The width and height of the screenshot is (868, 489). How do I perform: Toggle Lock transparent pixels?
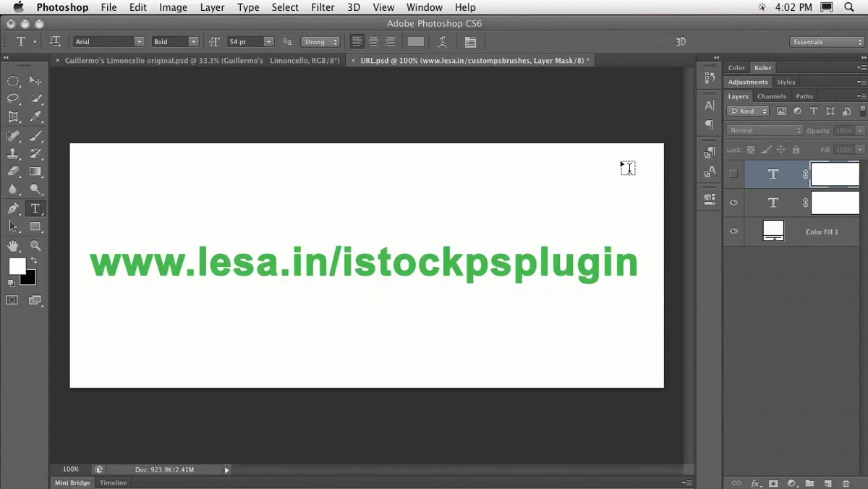coord(751,150)
